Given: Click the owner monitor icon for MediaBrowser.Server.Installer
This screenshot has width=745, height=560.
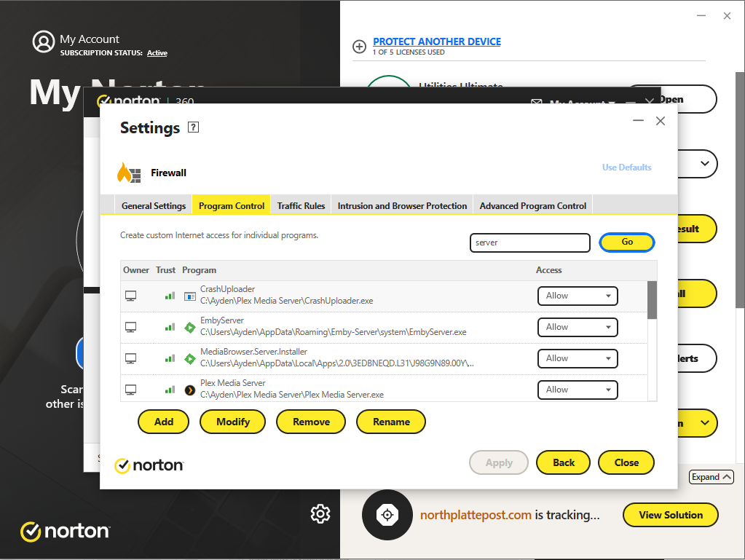Looking at the screenshot, I should [130, 358].
